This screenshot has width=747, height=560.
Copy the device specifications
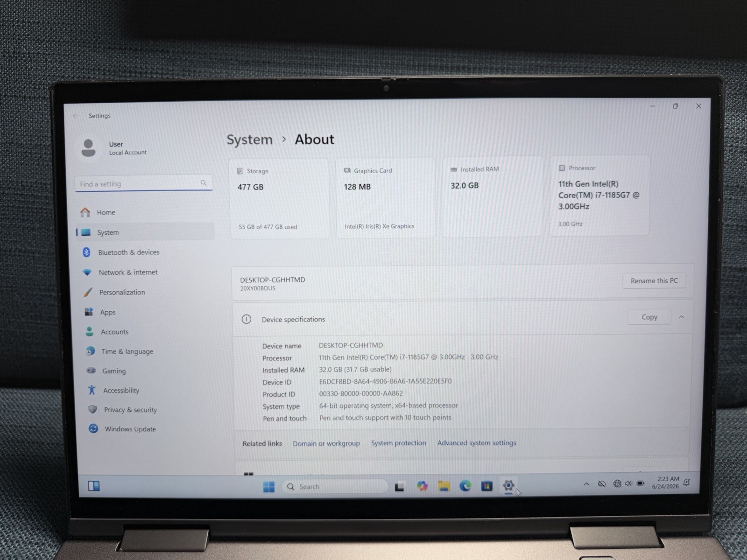pos(649,317)
